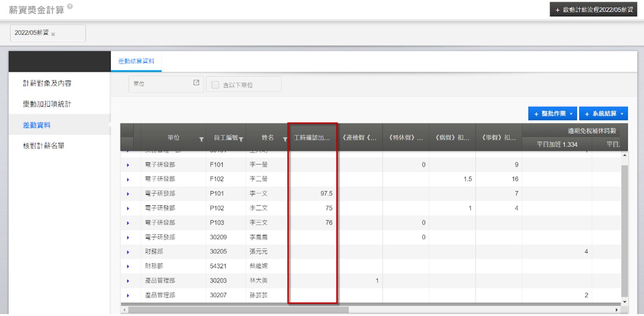Click the help icon beside 薪資獎金計算 title
Viewport: 644px width, 316px height.
70,6
